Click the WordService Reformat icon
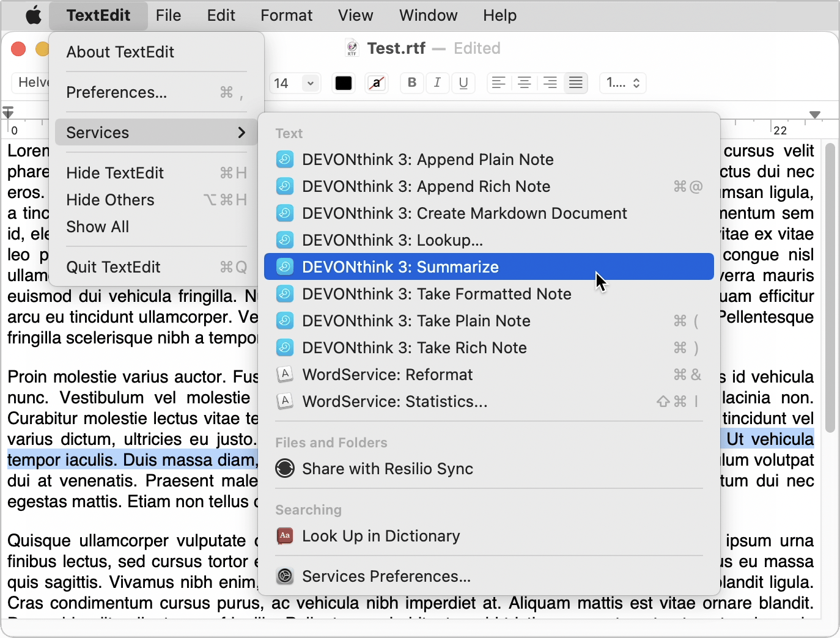Screen dimensions: 840x638 point(285,374)
